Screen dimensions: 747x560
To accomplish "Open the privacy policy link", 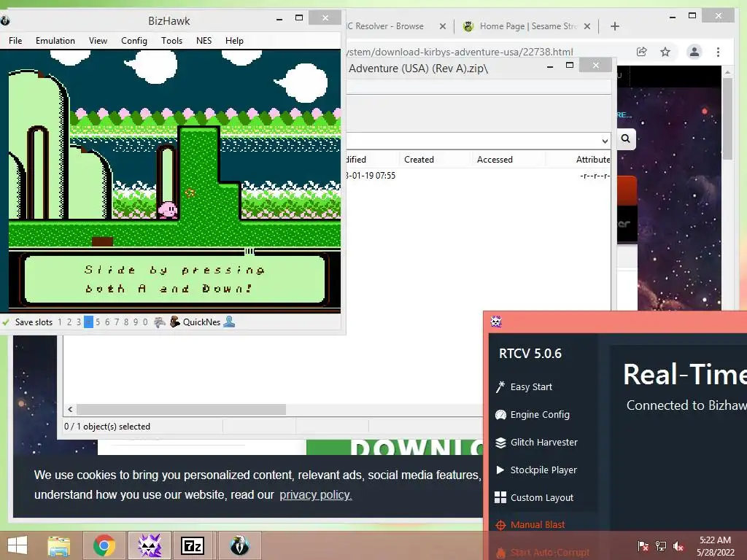I will [315, 495].
